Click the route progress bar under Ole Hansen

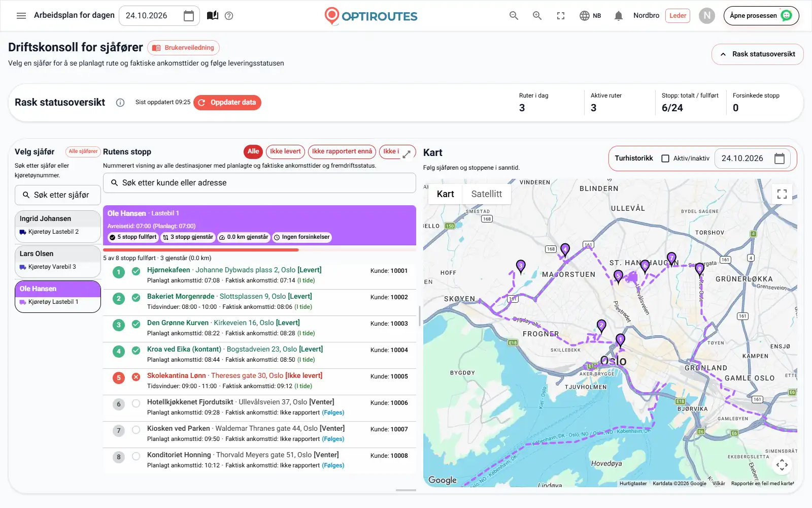[x=259, y=250]
